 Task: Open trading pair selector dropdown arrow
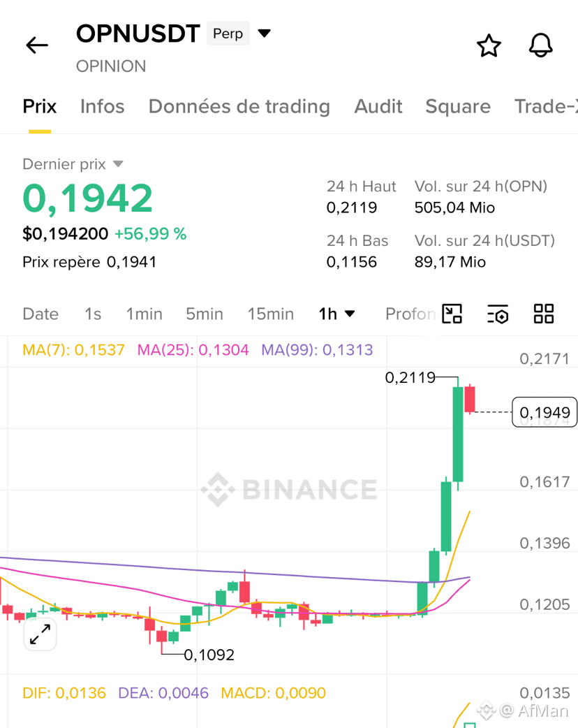[x=264, y=34]
